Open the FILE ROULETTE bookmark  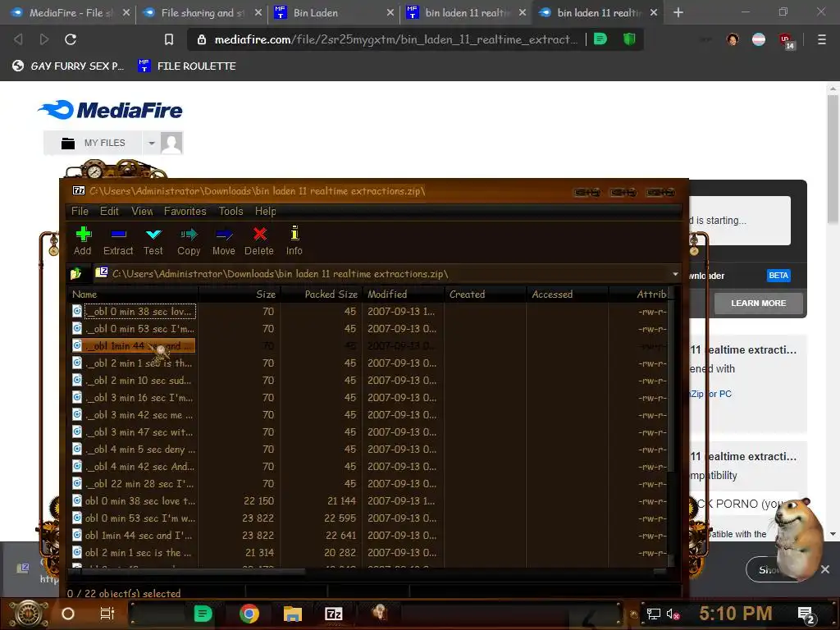(x=187, y=66)
